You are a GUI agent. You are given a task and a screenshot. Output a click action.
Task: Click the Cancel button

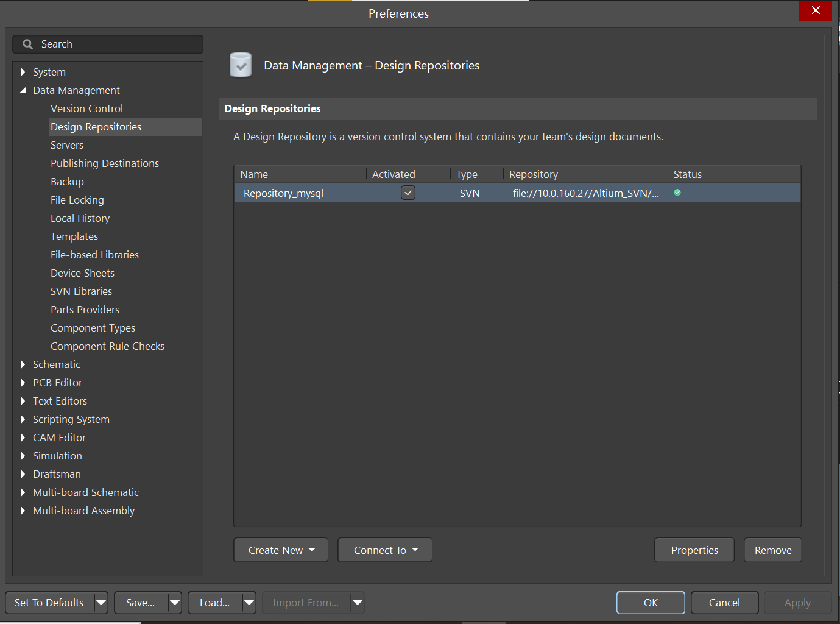click(724, 603)
